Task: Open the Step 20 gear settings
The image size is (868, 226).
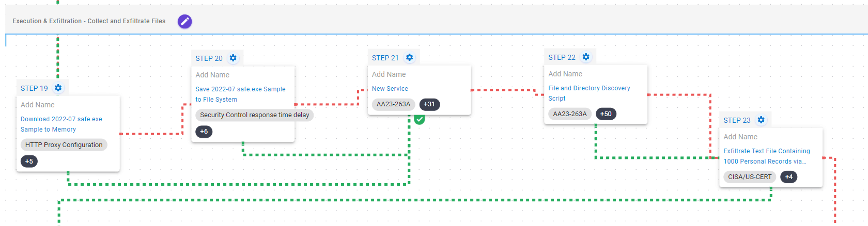Action: tap(233, 58)
